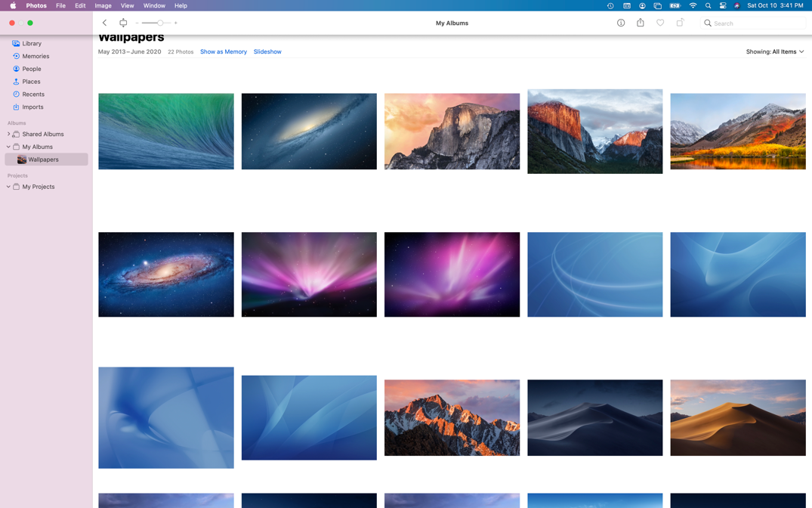Viewport: 812px width, 508px height.
Task: Click the Share button in toolbar
Action: (x=641, y=23)
